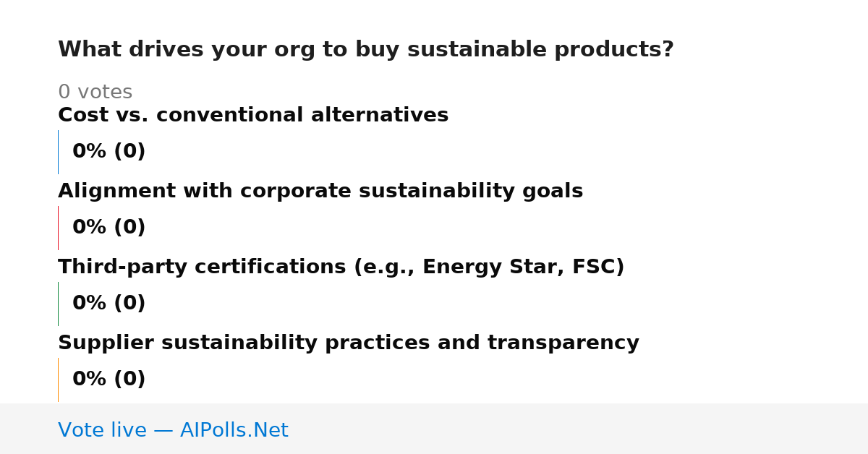The height and width of the screenshot is (454, 868).
Task: Click the green bar under Third-party certifications
Action: 59,304
